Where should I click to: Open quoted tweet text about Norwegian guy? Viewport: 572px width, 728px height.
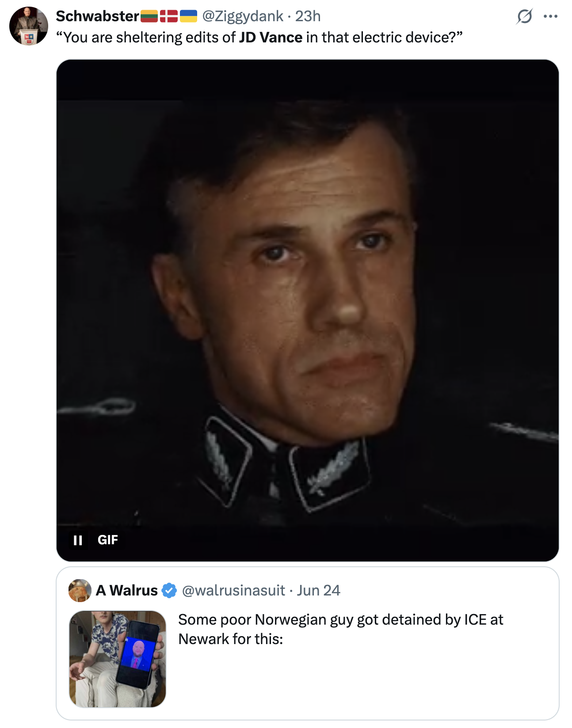click(x=340, y=629)
